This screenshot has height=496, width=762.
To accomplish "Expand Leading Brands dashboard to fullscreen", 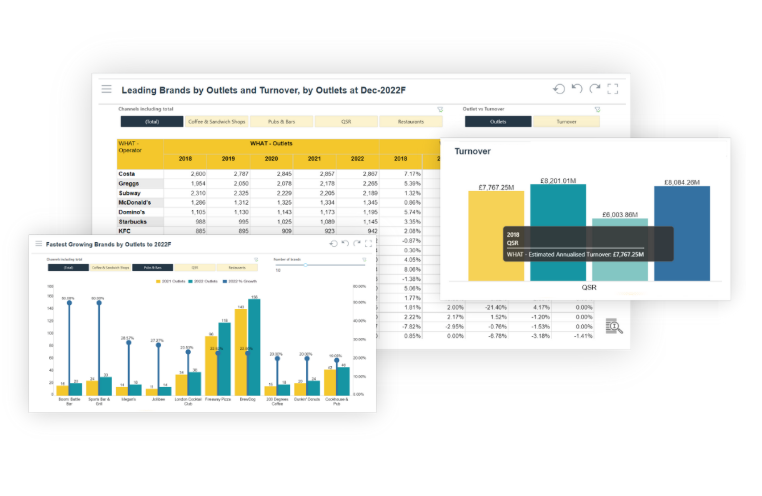I will pyautogui.click(x=613, y=89).
